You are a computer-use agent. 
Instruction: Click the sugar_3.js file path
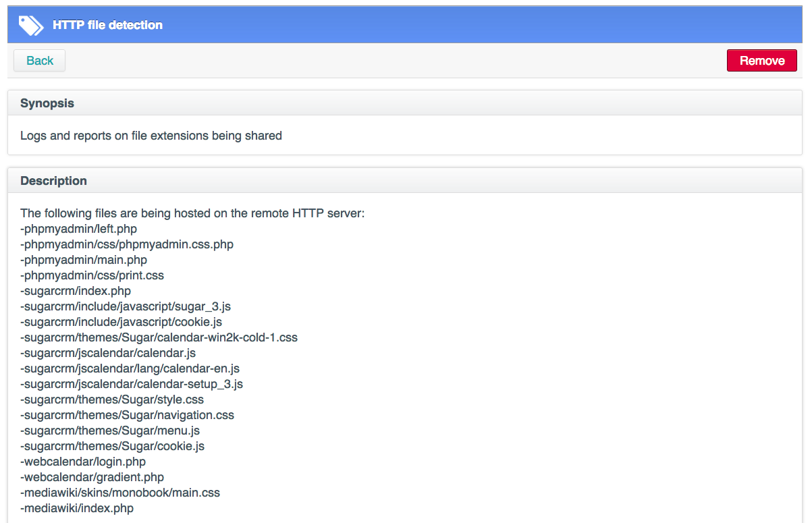point(126,306)
